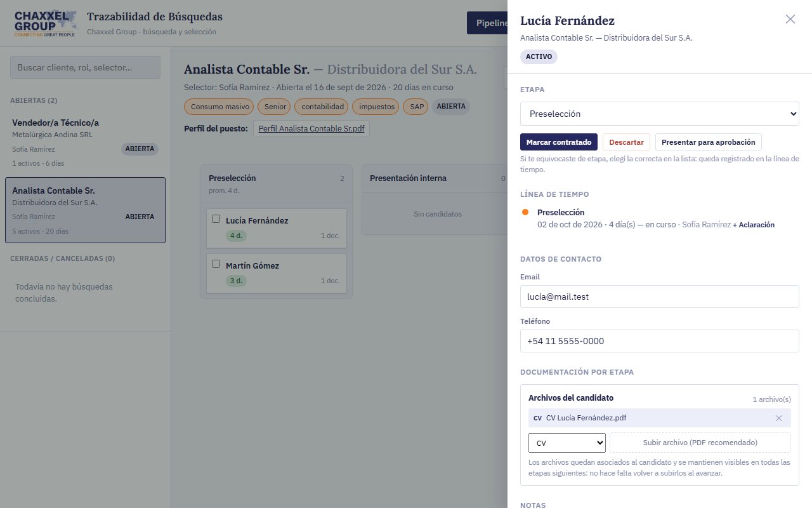Click the ABIERTAS (2) section label

click(x=34, y=100)
